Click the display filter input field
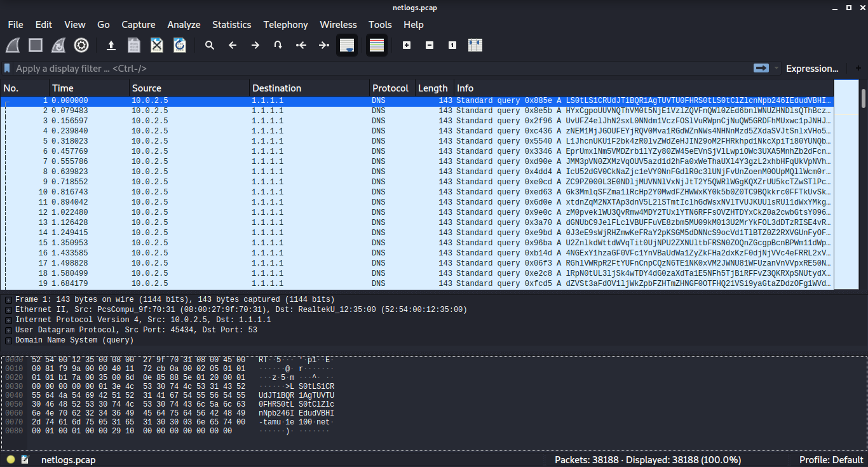The height and width of the screenshot is (467, 868). 381,68
